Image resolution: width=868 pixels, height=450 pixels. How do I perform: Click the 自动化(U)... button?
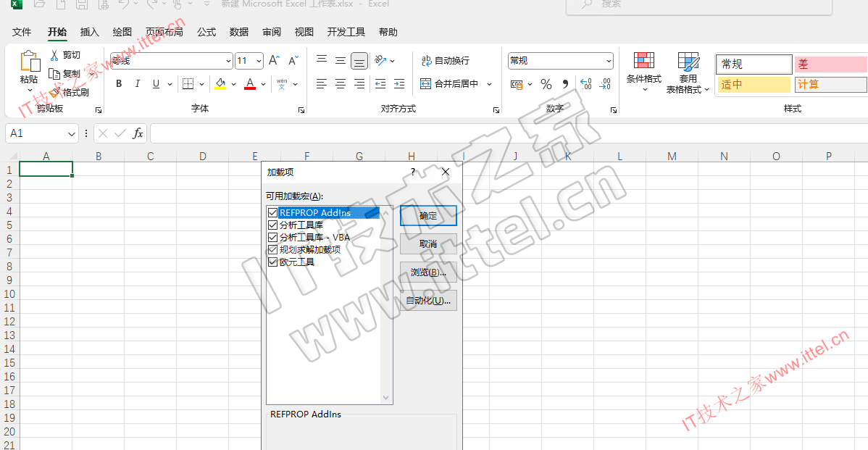coord(428,301)
